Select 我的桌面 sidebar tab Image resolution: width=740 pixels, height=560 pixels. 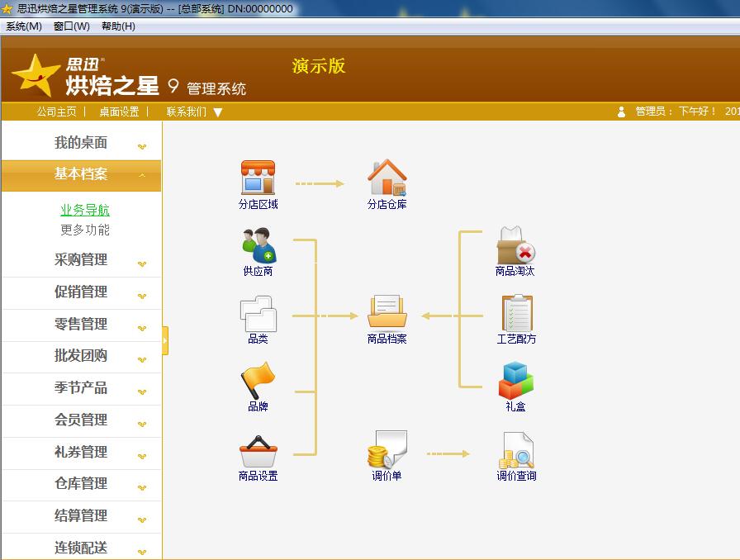[81, 143]
